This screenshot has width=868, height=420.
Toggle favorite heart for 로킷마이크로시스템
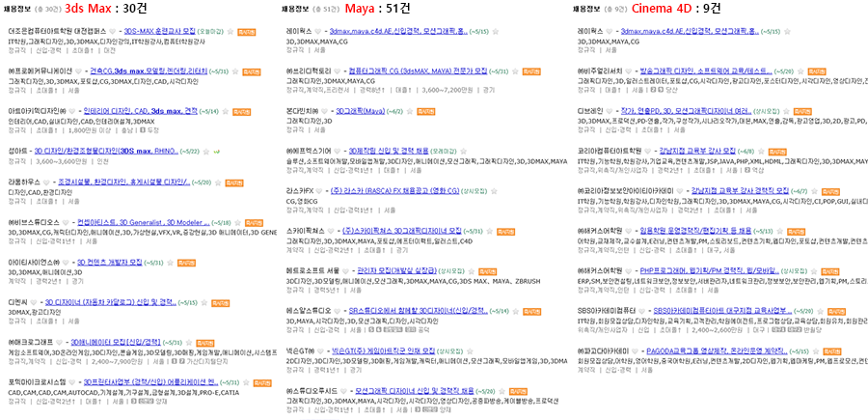[72, 381]
